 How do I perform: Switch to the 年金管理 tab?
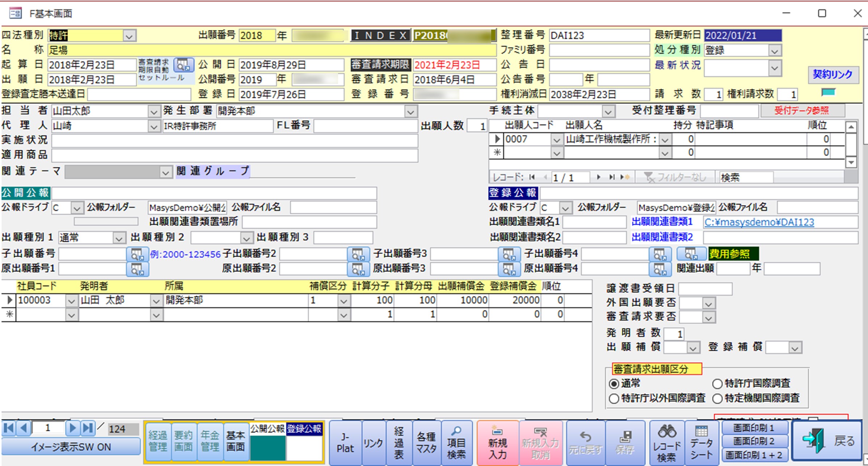210,441
